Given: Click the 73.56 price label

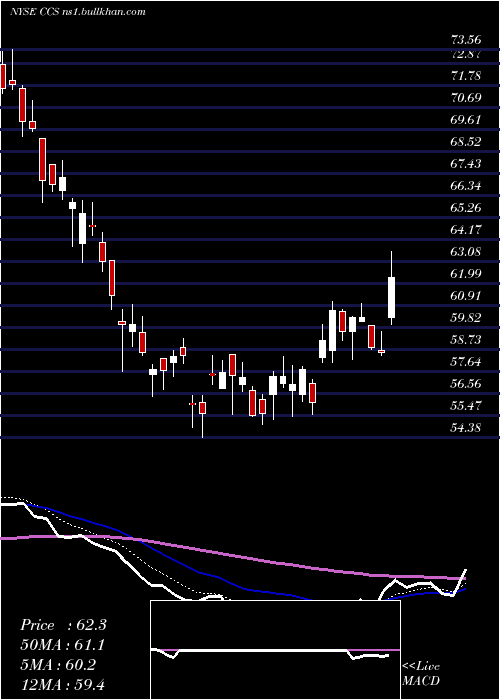Looking at the screenshot, I should coord(466,40).
